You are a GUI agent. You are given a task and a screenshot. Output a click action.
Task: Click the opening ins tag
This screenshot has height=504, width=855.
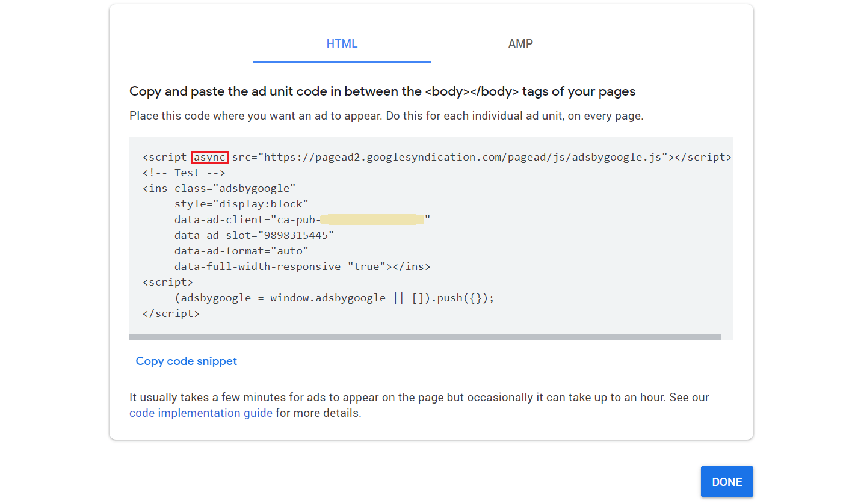pos(155,188)
